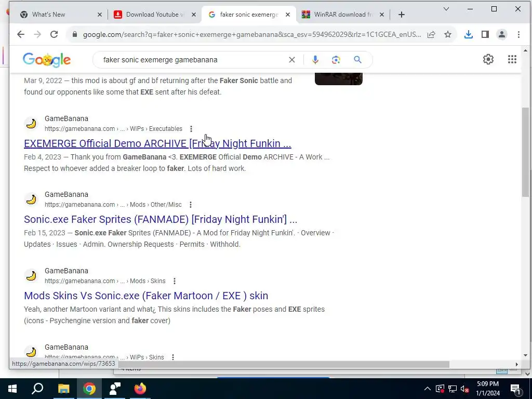The width and height of the screenshot is (532, 399).
Task: Open the Google apps grid
Action: tap(512, 59)
